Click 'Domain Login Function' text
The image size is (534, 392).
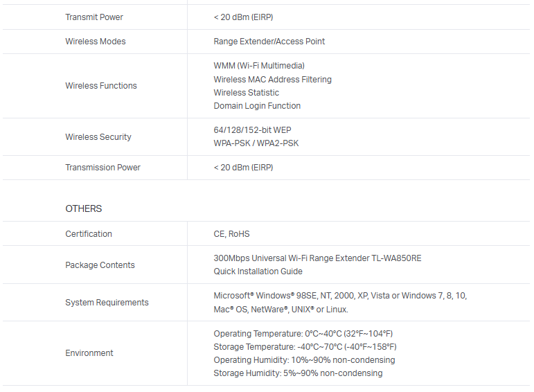pos(257,106)
